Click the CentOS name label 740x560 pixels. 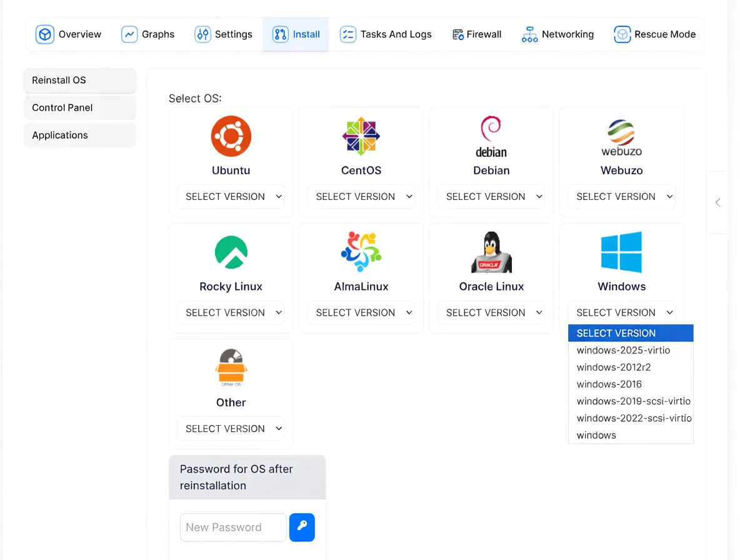pyautogui.click(x=361, y=170)
